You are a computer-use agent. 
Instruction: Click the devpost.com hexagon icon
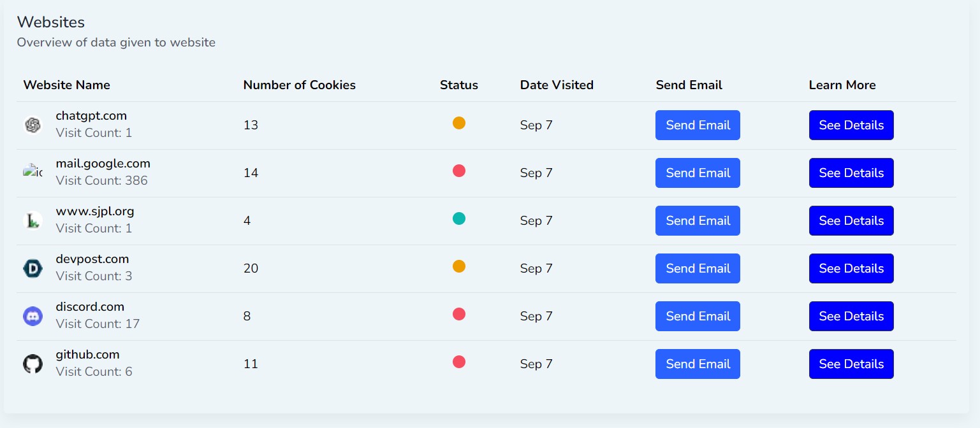[33, 269]
